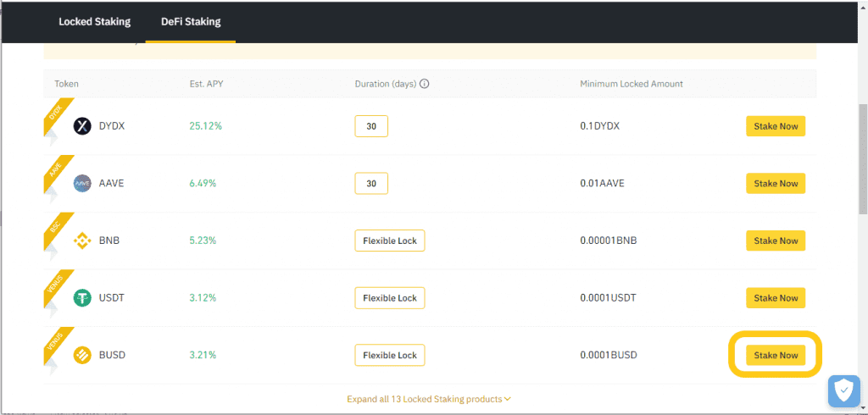Click the 0.0001USDT minimum amount
868x415 pixels.
tap(609, 297)
